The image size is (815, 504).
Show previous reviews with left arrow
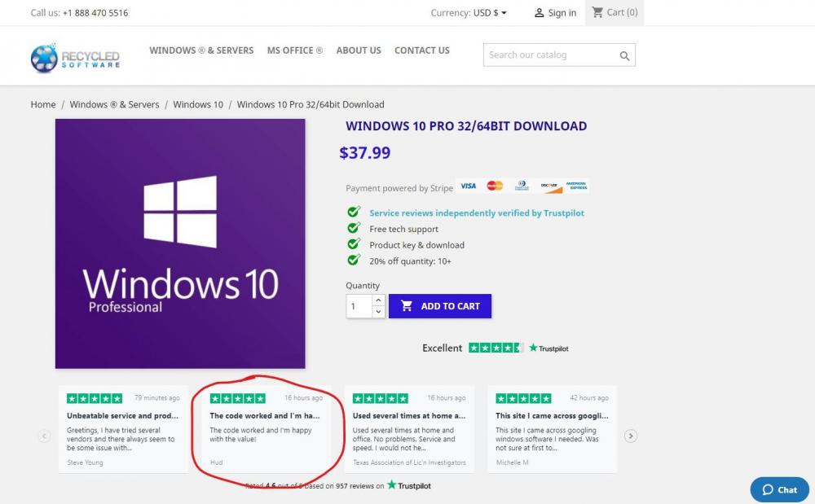click(x=44, y=436)
